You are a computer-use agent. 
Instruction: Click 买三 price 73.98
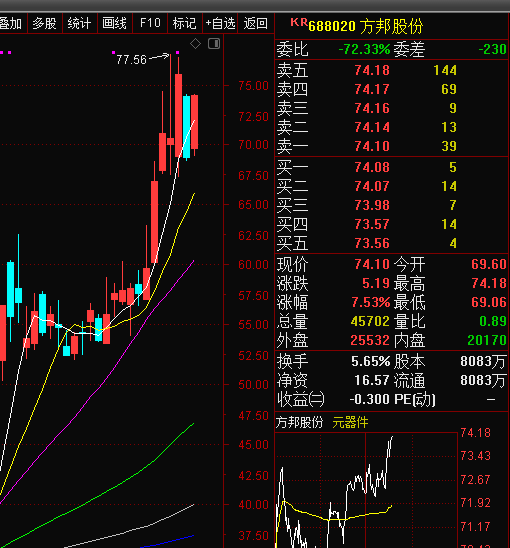point(372,205)
